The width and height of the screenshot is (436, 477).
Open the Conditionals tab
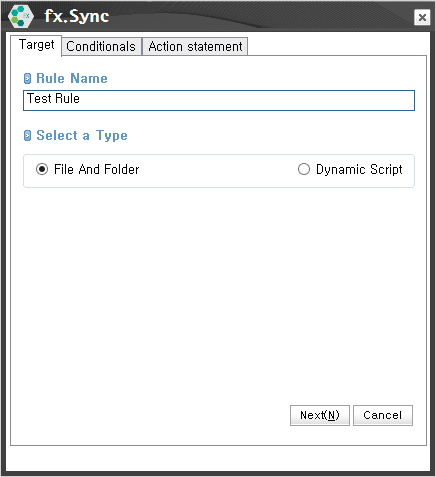(101, 46)
